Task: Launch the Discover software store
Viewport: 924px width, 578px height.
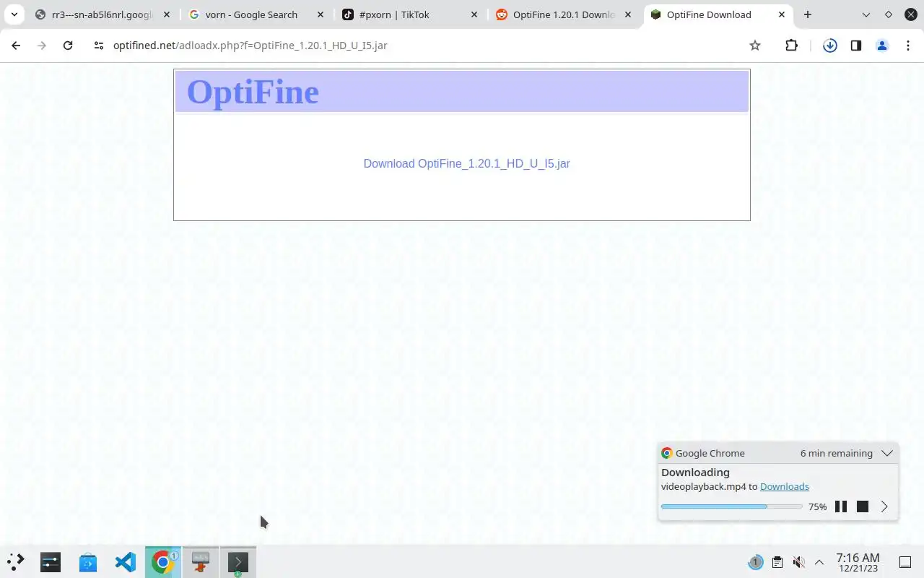Action: click(x=88, y=561)
